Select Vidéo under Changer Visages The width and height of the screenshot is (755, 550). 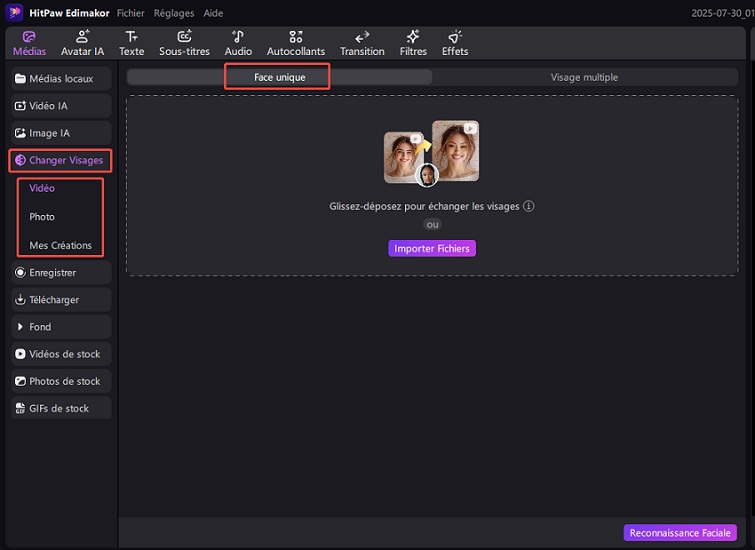point(42,188)
